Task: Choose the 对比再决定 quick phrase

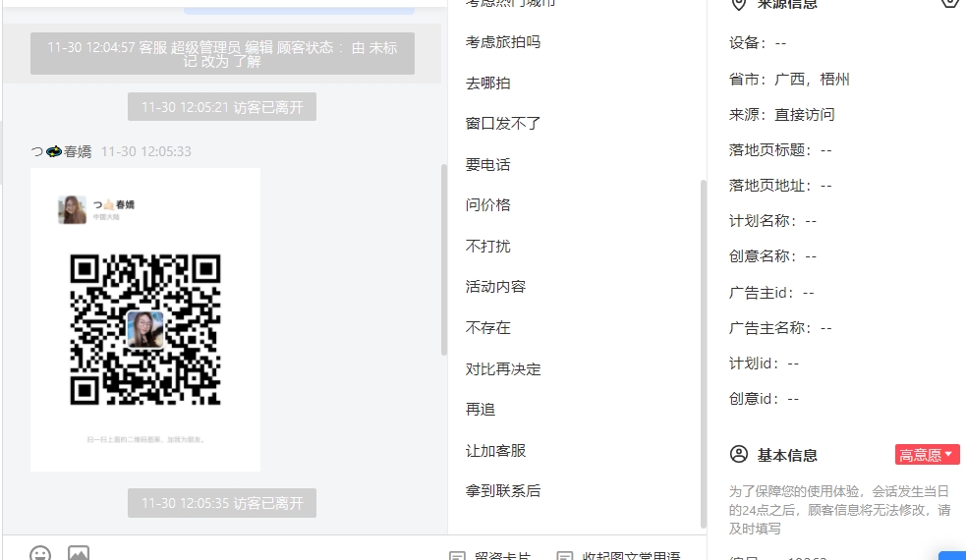Action: [x=503, y=369]
